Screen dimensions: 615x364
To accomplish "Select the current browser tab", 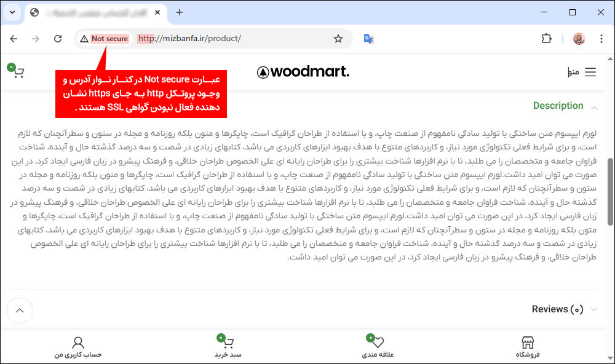I will pyautogui.click(x=92, y=12).
